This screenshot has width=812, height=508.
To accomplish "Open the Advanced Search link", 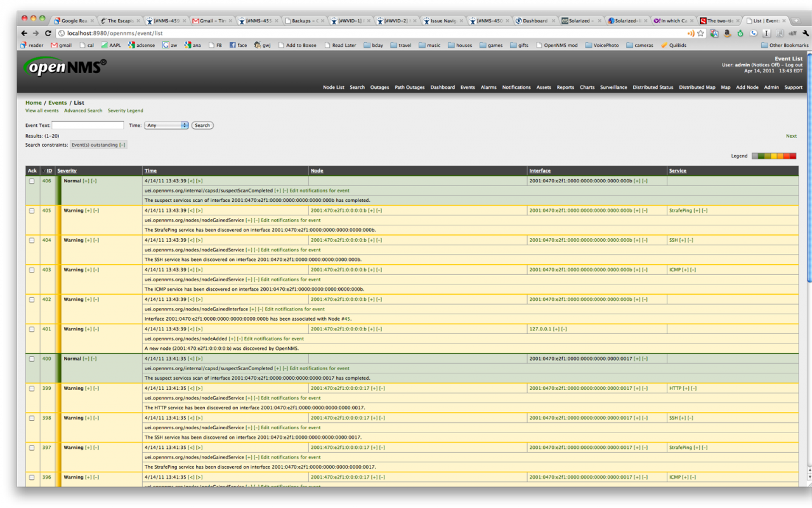I will 83,110.
